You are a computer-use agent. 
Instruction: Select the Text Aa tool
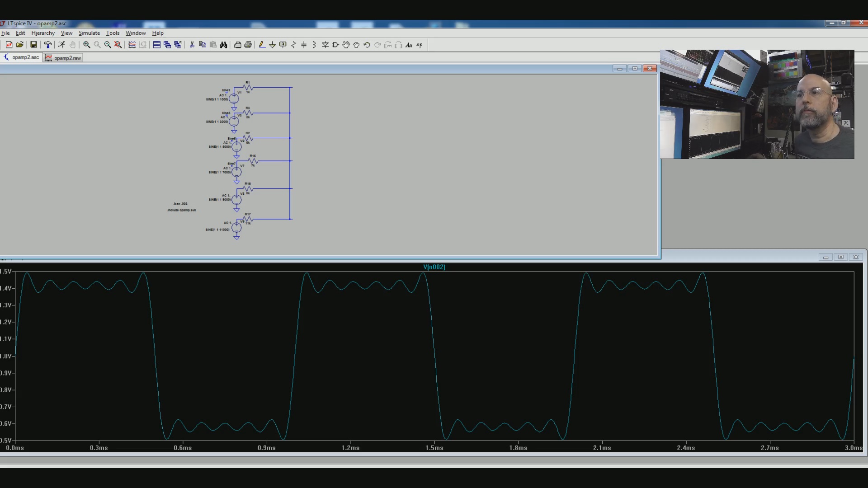(x=409, y=45)
